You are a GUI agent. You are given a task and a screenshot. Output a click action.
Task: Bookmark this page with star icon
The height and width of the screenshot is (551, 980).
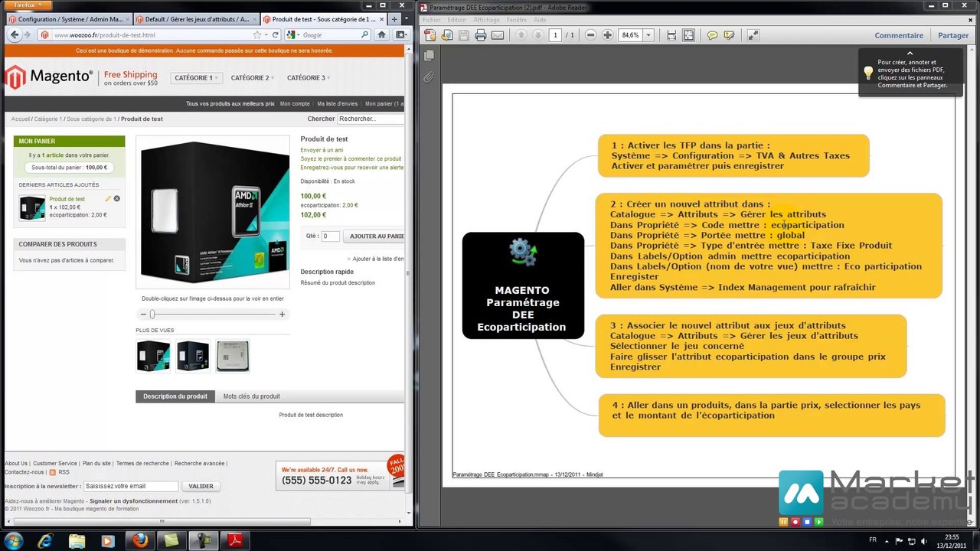tap(257, 35)
